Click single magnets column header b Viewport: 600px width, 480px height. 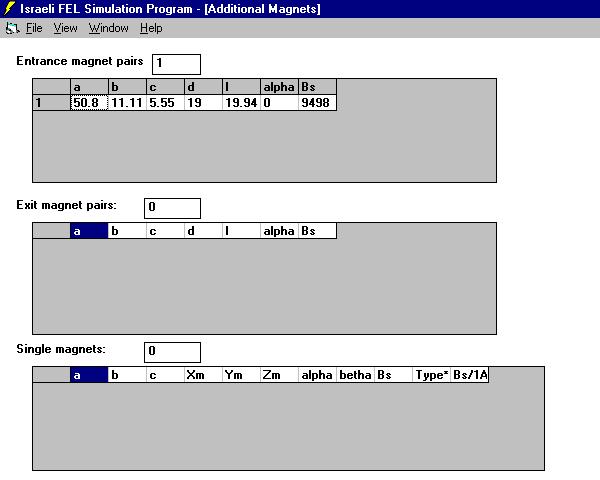tap(127, 375)
